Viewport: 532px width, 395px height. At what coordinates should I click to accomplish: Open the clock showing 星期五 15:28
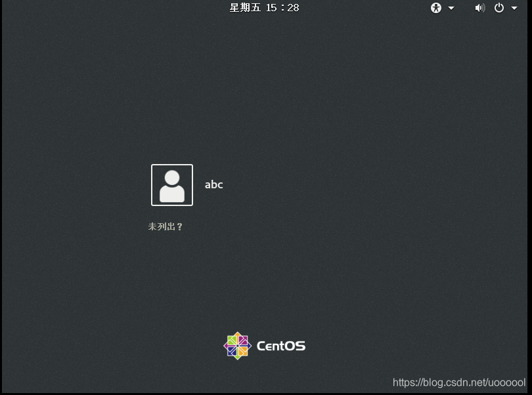(264, 8)
